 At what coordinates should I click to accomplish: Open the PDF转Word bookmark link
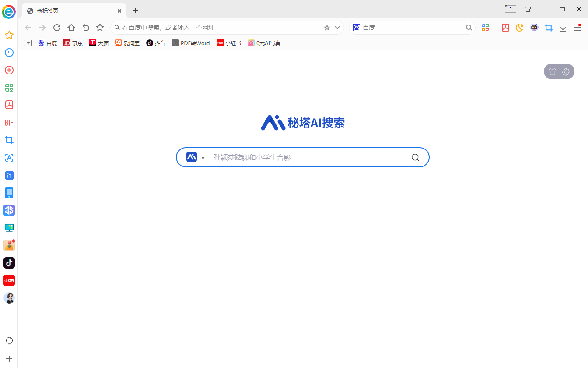[x=191, y=43]
